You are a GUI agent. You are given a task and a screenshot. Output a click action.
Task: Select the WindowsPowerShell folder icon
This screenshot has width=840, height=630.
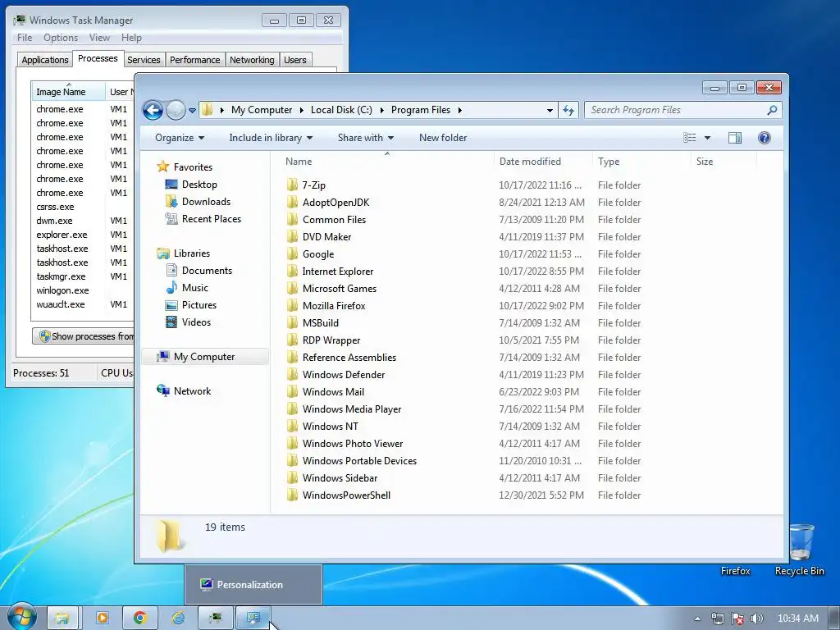click(292, 495)
